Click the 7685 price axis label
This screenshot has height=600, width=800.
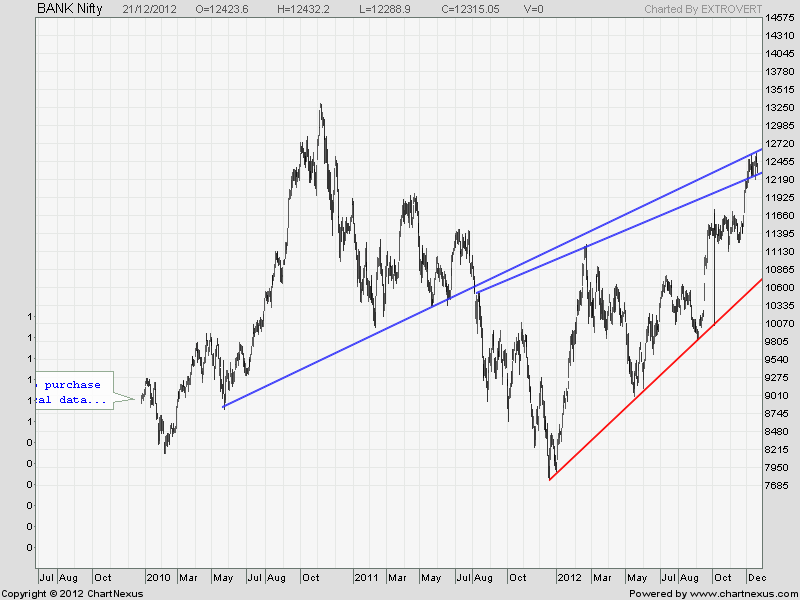(x=779, y=486)
